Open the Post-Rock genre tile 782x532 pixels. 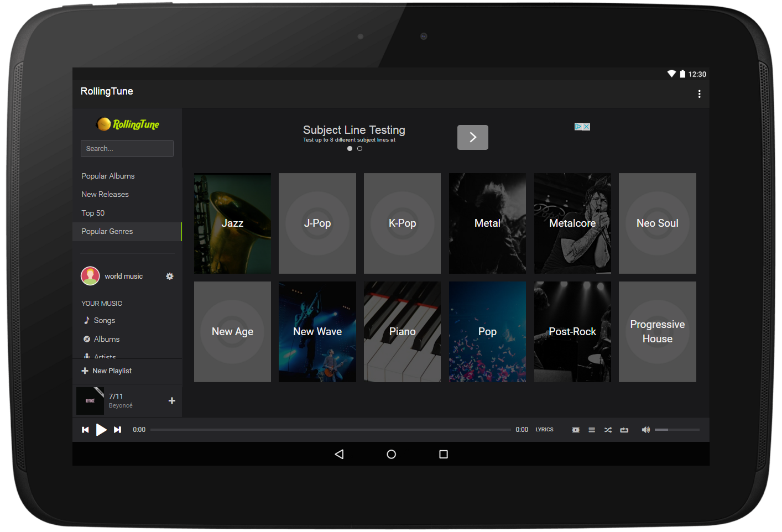coord(572,332)
